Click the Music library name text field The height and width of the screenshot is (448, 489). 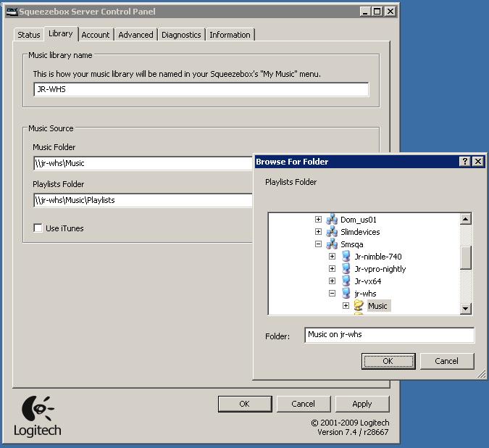click(x=201, y=90)
